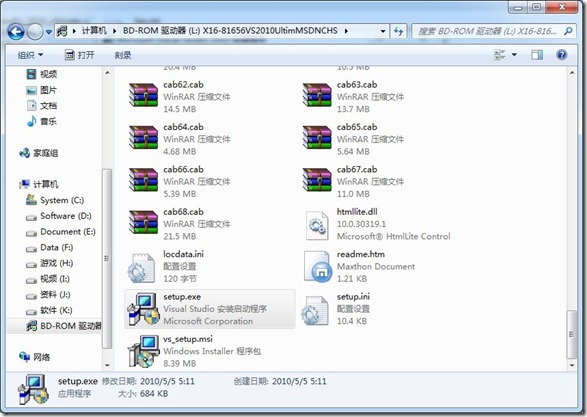
Task: Click the 大小 684 KB detail
Action: pos(143,394)
